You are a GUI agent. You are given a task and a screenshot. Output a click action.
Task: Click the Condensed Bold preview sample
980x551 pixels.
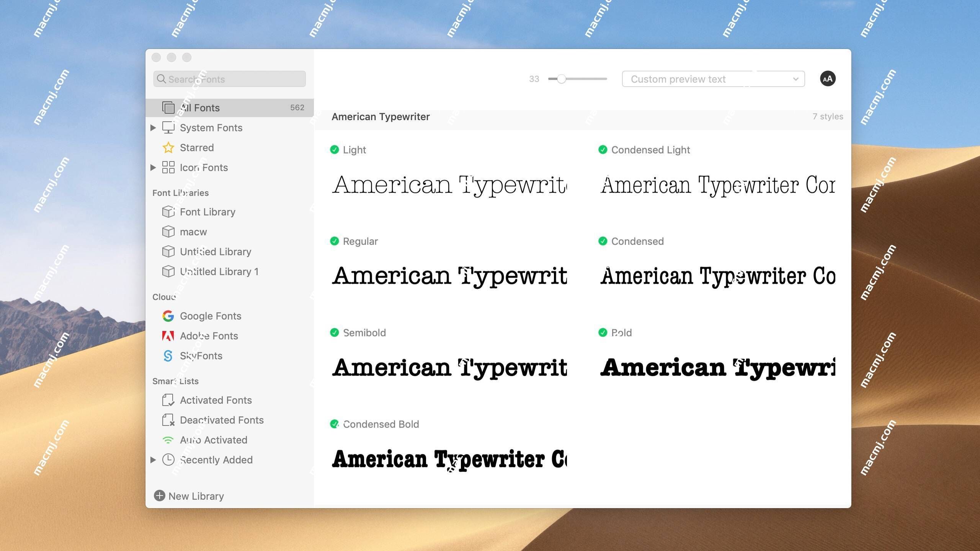449,460
